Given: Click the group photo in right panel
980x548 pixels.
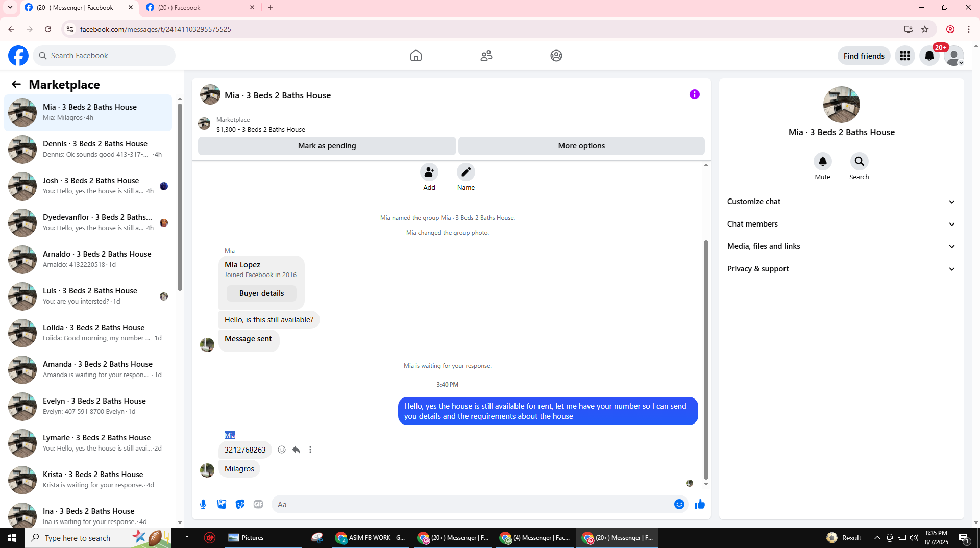Looking at the screenshot, I should point(841,105).
